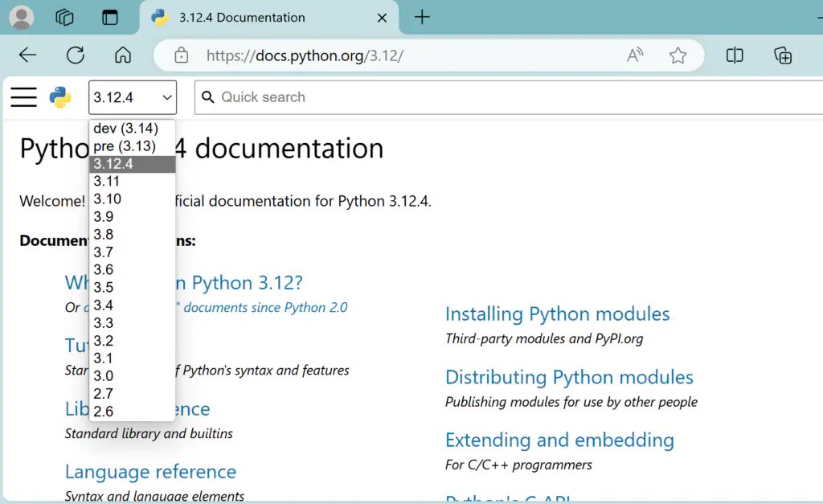Open the hamburger navigation menu
The width and height of the screenshot is (823, 504).
tap(24, 97)
